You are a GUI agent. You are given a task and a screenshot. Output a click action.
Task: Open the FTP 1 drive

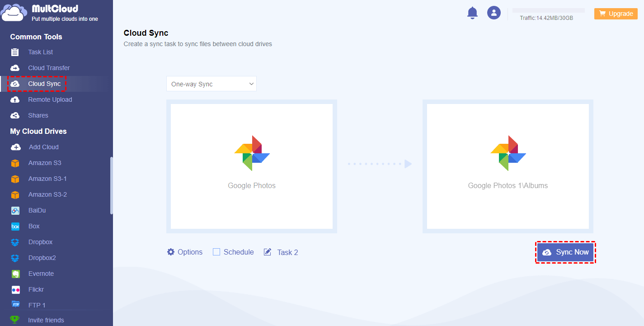pyautogui.click(x=37, y=305)
